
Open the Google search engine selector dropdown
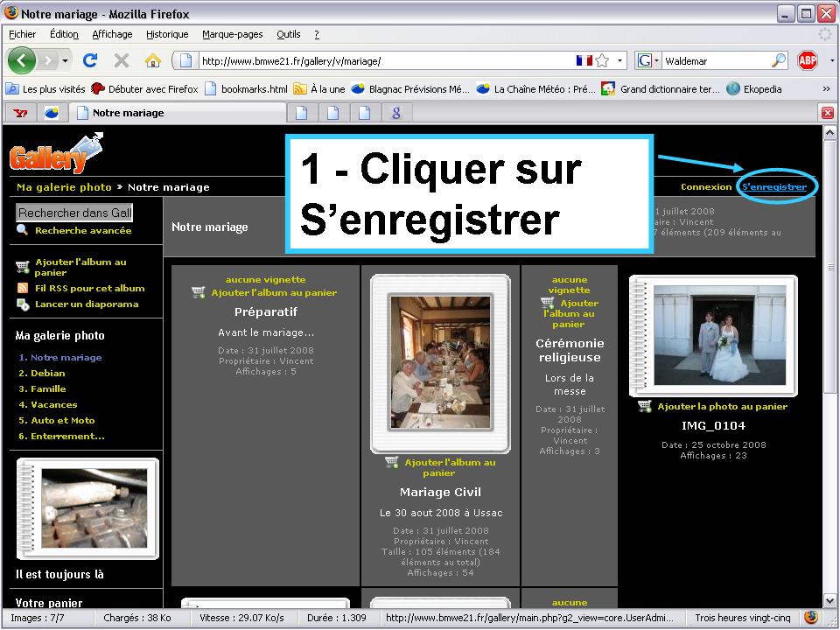648,60
